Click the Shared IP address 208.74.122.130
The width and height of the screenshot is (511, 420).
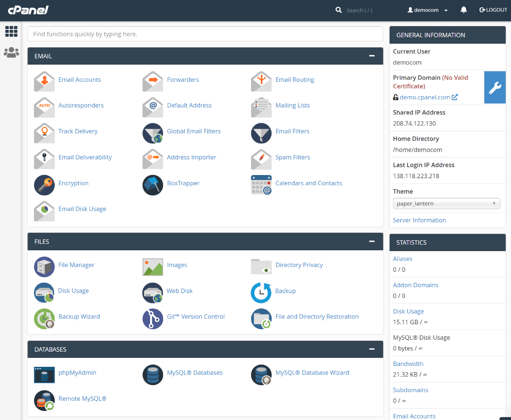(x=414, y=124)
